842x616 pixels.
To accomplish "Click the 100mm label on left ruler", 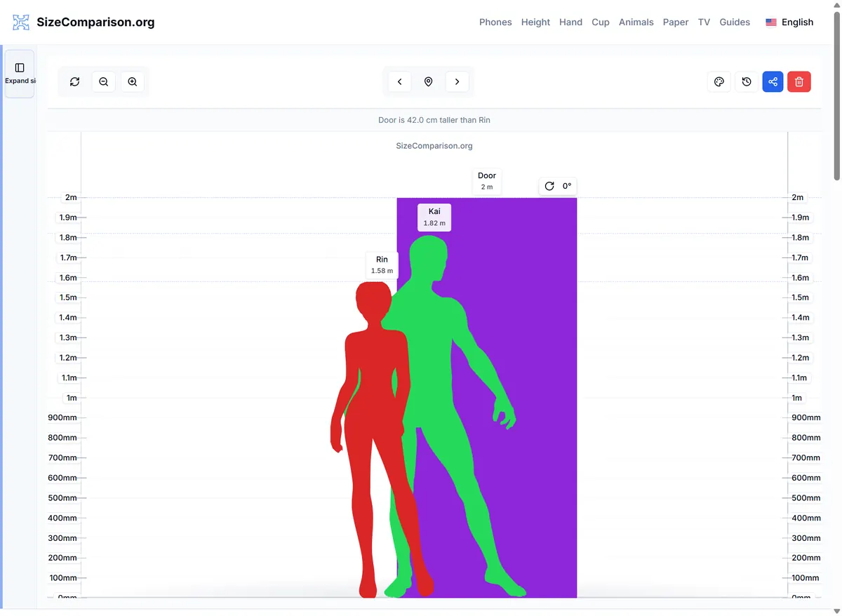I will click(62, 578).
